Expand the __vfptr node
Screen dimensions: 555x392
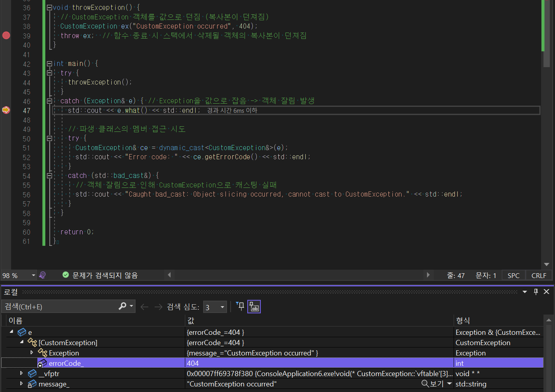(21, 373)
